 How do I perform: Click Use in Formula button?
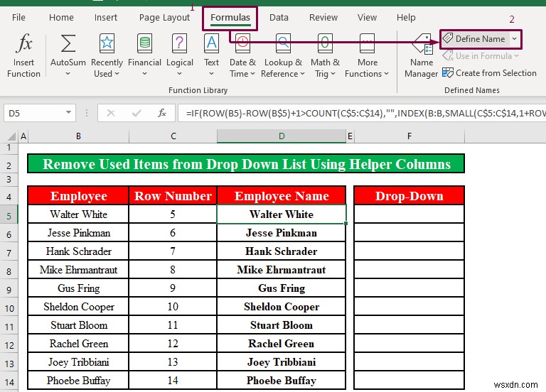[481, 56]
